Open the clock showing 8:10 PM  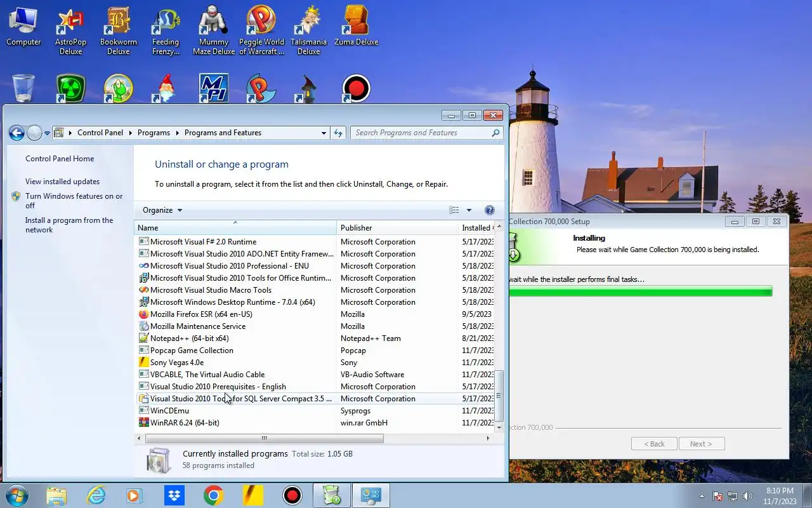pyautogui.click(x=780, y=496)
